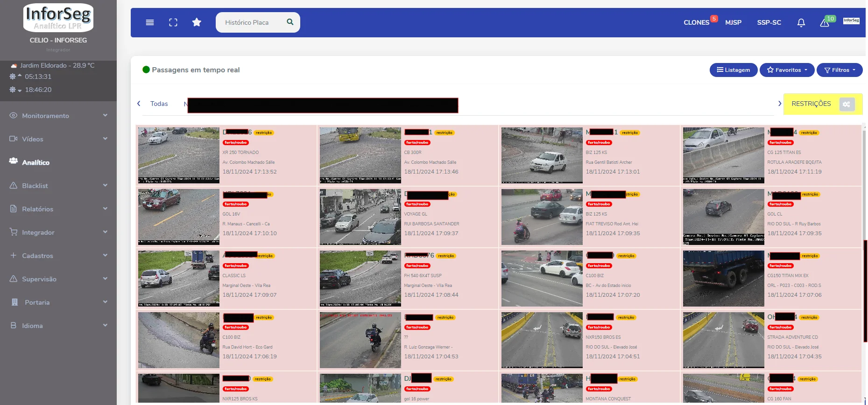Screen dimensions: 868x405
Task: Expand the Relatórios sidebar section
Action: (x=58, y=209)
